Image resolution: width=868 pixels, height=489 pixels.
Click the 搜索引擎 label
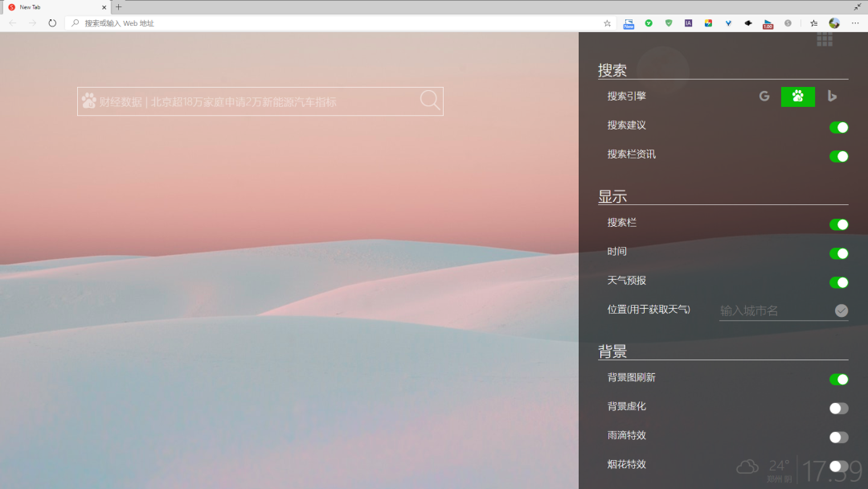point(627,97)
